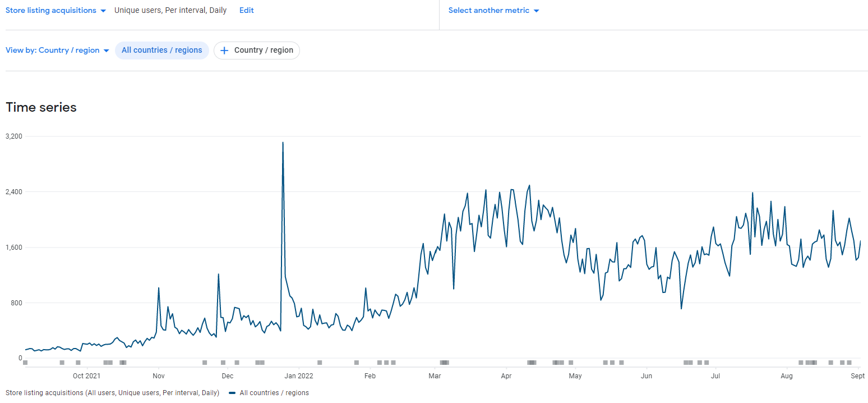Click the Edit link next to Daily

coord(246,10)
